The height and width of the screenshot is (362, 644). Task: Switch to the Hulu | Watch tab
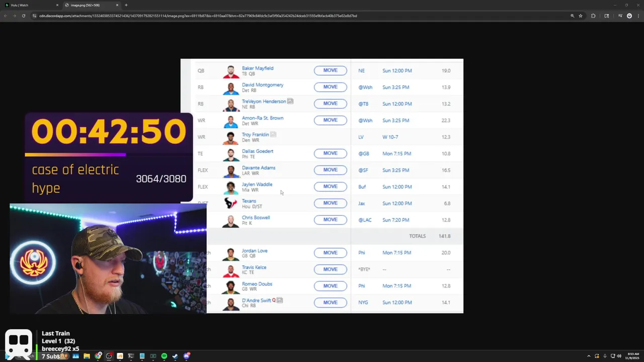30,5
